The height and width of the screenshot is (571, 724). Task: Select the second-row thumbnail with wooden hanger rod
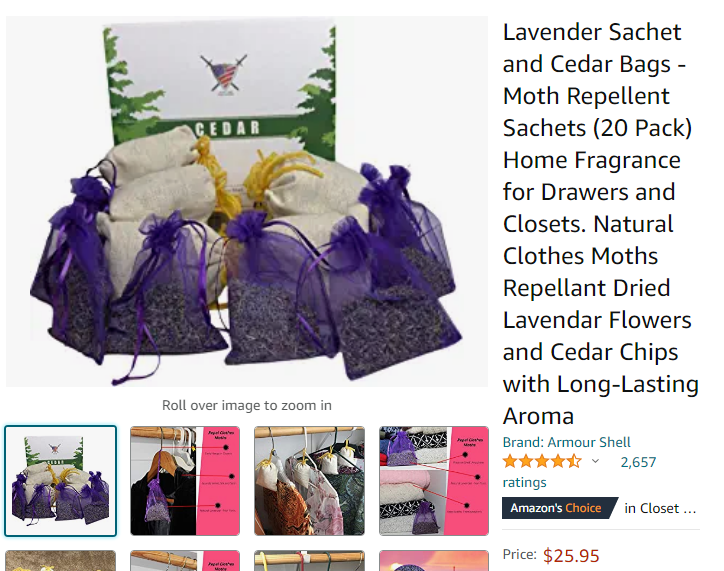(309, 560)
